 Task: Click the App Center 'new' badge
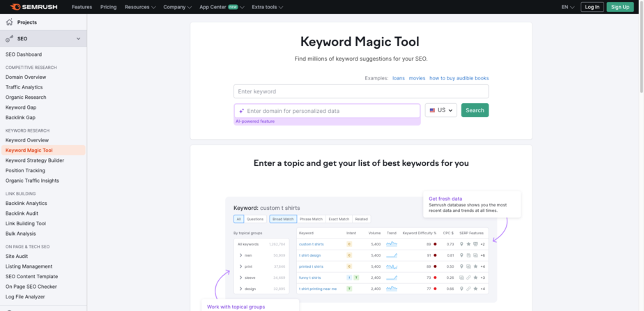tap(233, 7)
